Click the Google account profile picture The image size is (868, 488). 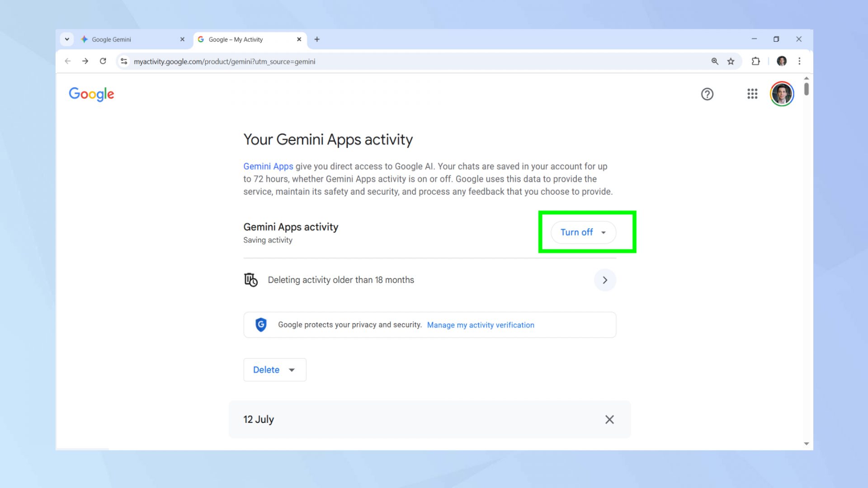[x=782, y=94]
